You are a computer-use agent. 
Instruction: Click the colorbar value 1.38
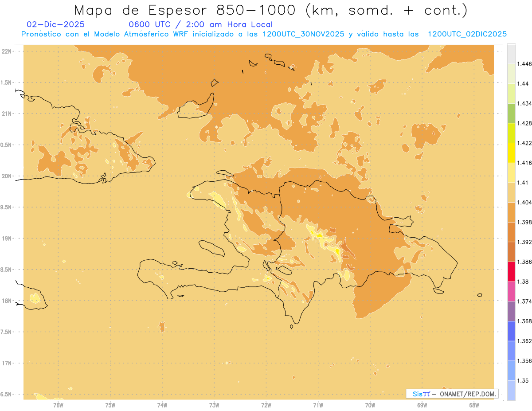pos(522,282)
